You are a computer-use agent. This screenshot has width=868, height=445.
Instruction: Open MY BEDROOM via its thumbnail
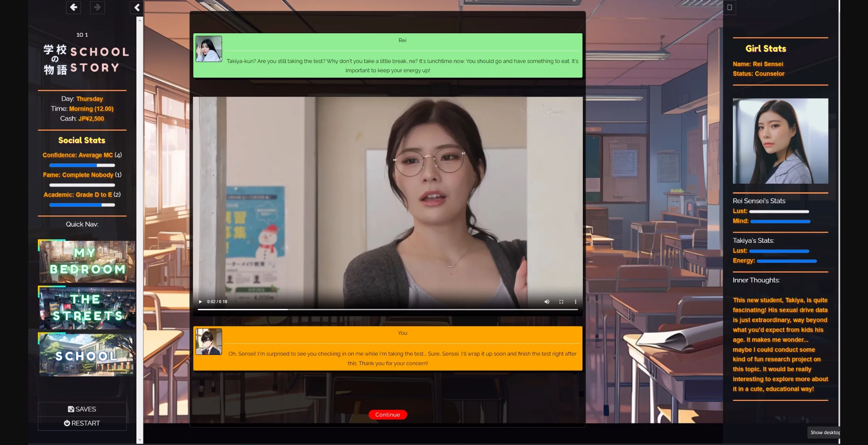click(x=86, y=261)
